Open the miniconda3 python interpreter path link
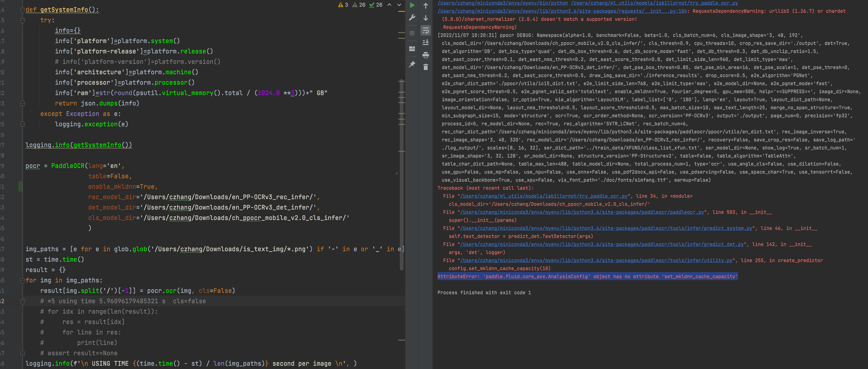This screenshot has width=868, height=369. click(503, 3)
